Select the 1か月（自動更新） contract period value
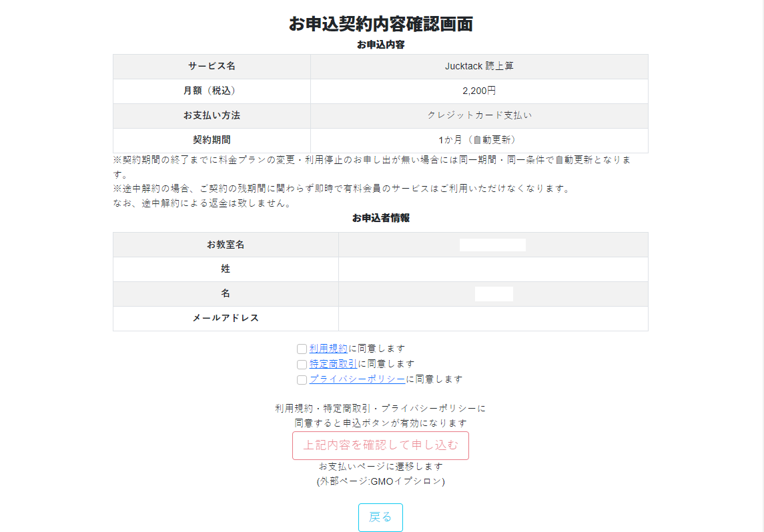 coord(479,140)
